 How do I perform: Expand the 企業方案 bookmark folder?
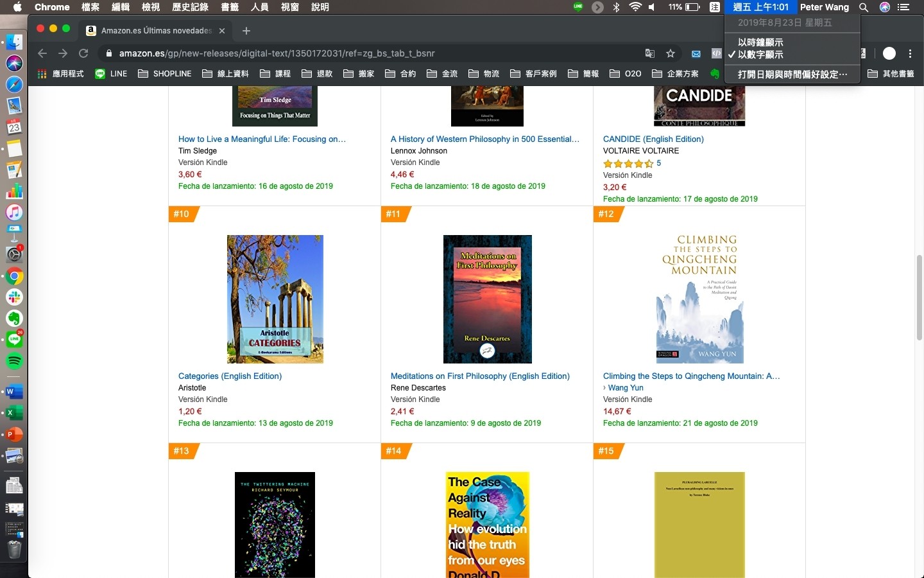675,74
